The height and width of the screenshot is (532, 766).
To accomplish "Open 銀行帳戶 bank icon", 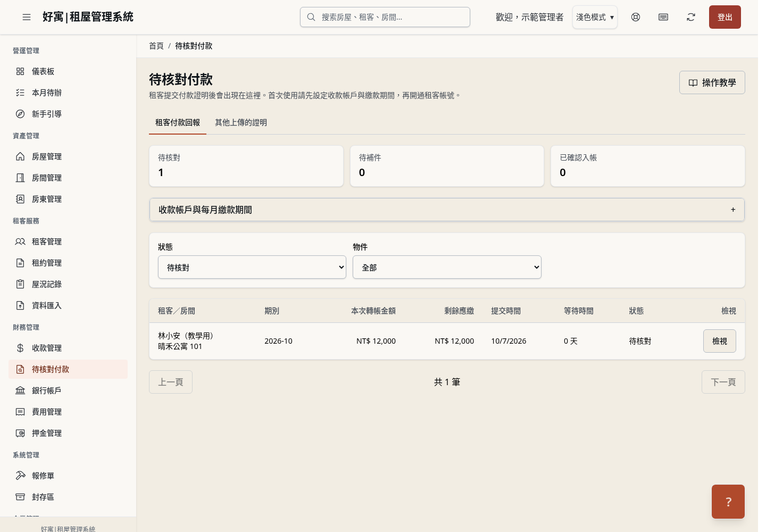I will pyautogui.click(x=20, y=390).
